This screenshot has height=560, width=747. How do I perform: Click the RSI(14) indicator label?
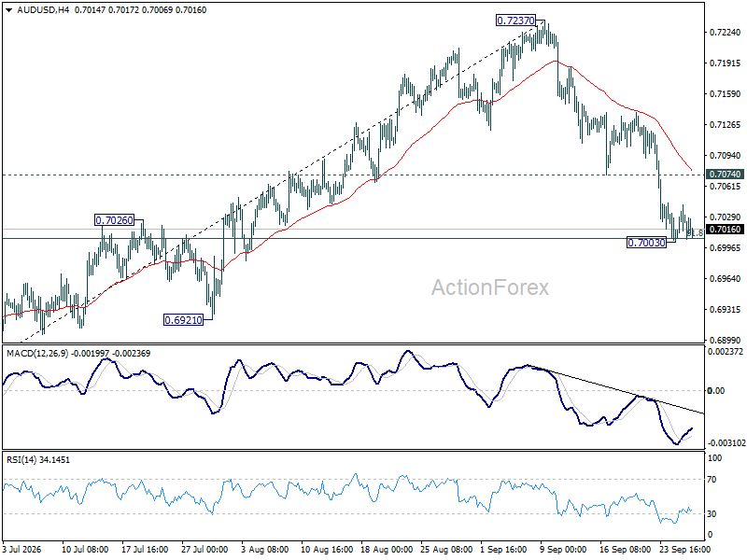[20, 460]
